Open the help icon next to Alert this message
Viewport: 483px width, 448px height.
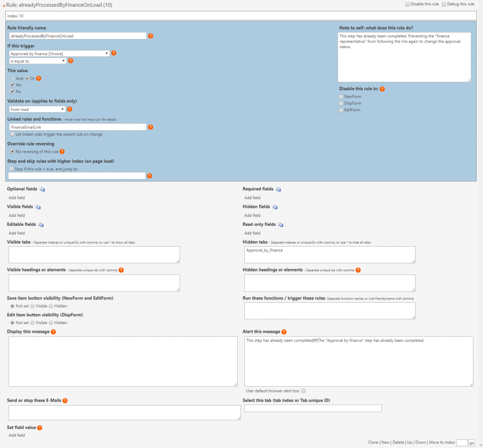pos(283,332)
